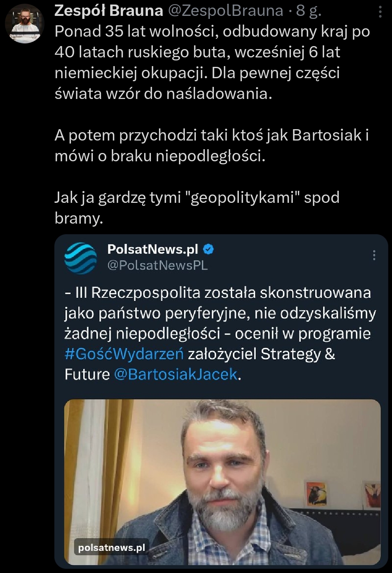Open the Zespół Brauna profile avatar
The height and width of the screenshot is (573, 392).
(x=25, y=24)
